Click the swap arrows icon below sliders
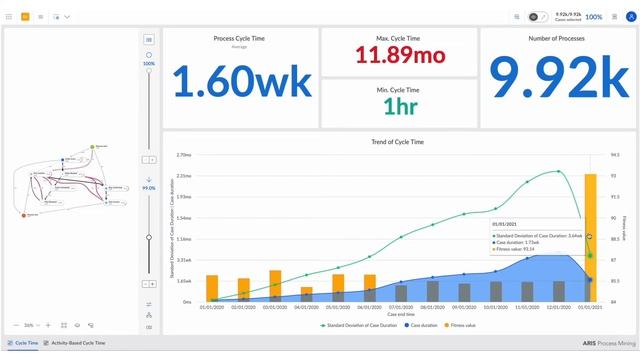This screenshot has width=640, height=360. [x=149, y=304]
